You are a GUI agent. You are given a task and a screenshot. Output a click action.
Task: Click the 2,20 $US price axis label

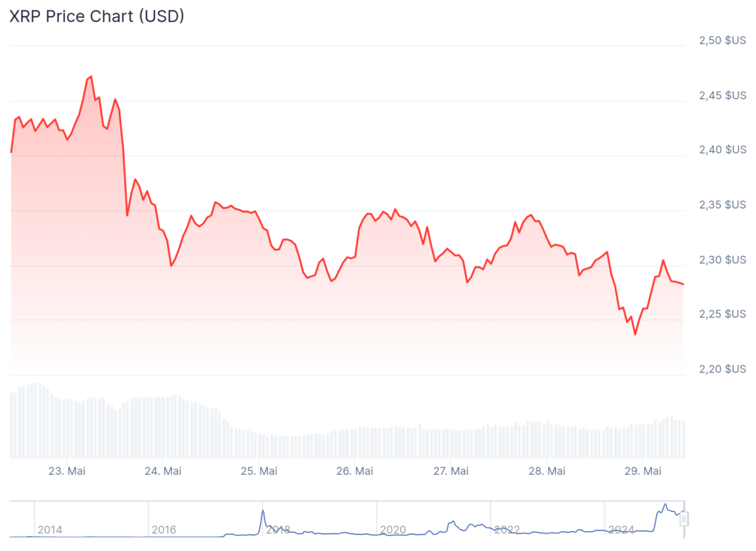pyautogui.click(x=722, y=369)
